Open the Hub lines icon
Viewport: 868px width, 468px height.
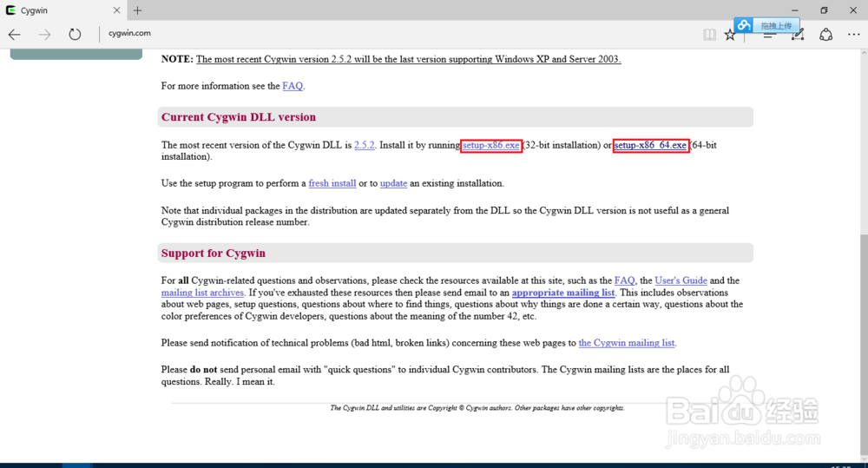768,36
